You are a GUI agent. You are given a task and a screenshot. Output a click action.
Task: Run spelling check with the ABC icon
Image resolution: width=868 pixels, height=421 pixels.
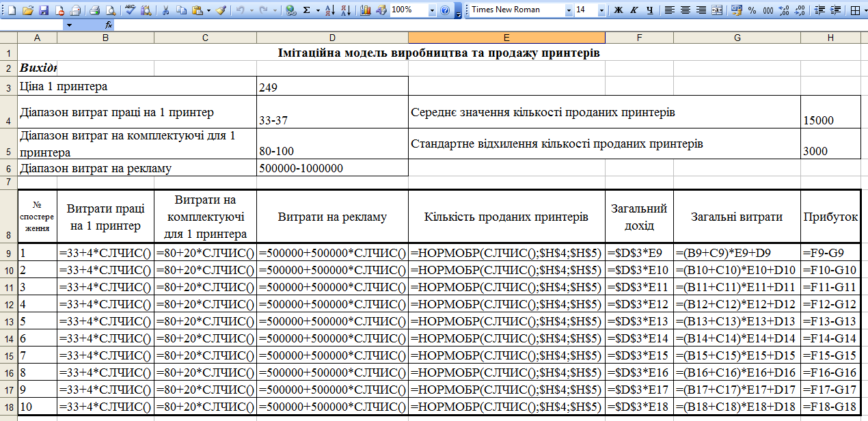coord(130,10)
